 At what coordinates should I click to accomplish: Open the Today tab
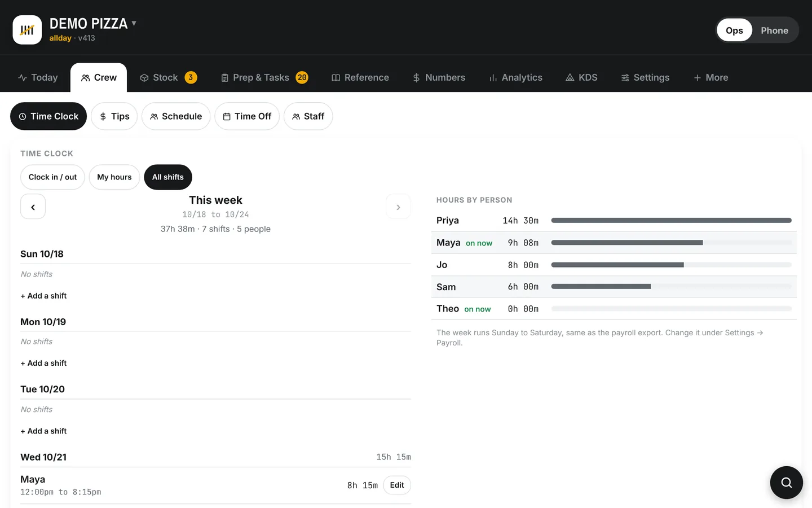[x=38, y=77]
